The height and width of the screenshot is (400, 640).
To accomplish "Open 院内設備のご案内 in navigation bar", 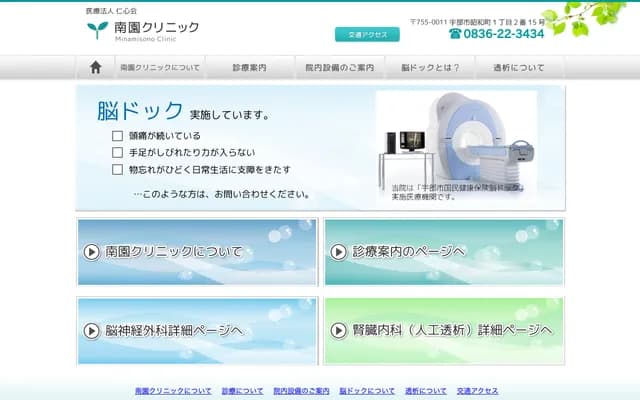I will coord(340,67).
